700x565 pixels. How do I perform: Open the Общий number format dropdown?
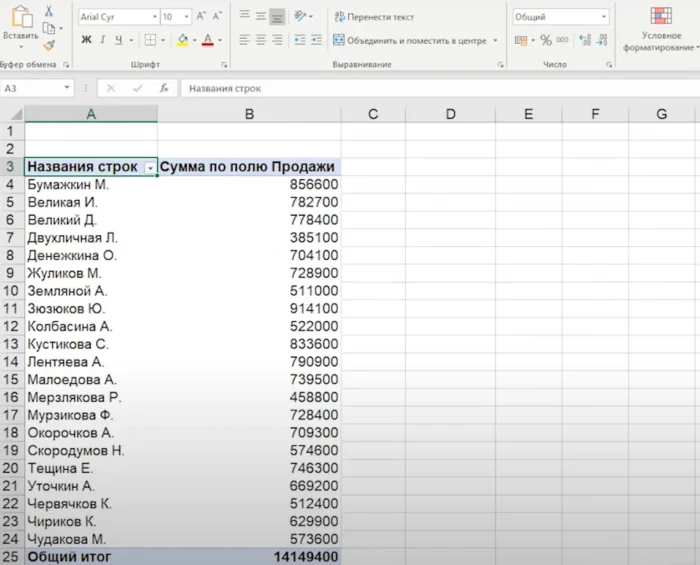[x=604, y=17]
